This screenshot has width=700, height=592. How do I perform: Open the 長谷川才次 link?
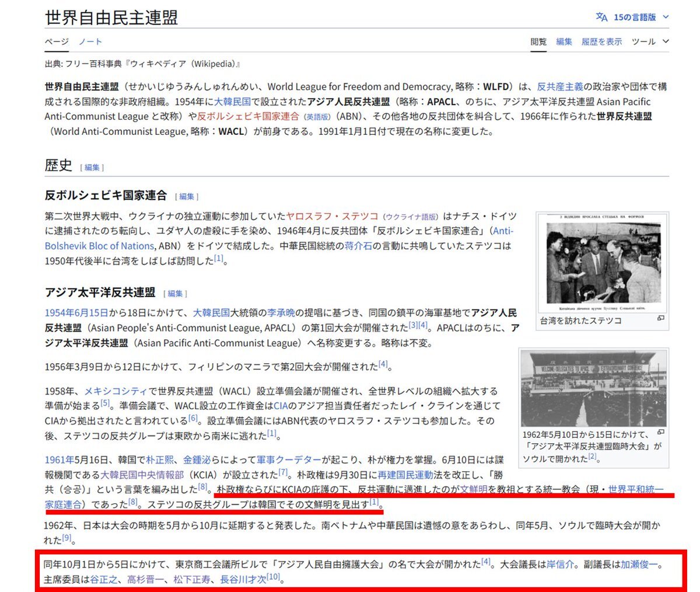pyautogui.click(x=243, y=580)
